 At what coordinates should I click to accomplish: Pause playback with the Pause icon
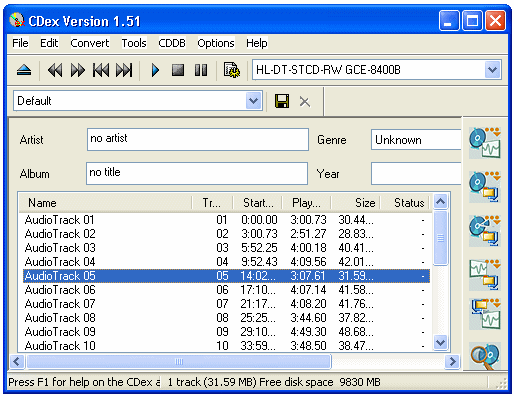tap(201, 70)
